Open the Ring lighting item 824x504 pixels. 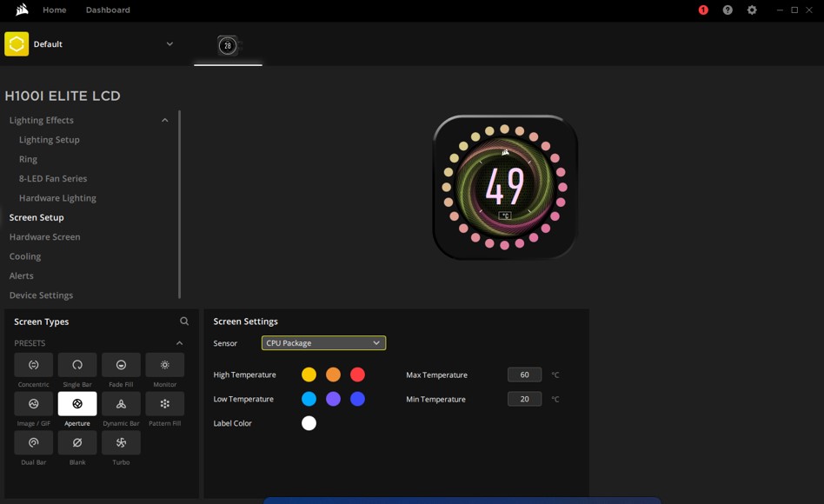click(x=28, y=159)
